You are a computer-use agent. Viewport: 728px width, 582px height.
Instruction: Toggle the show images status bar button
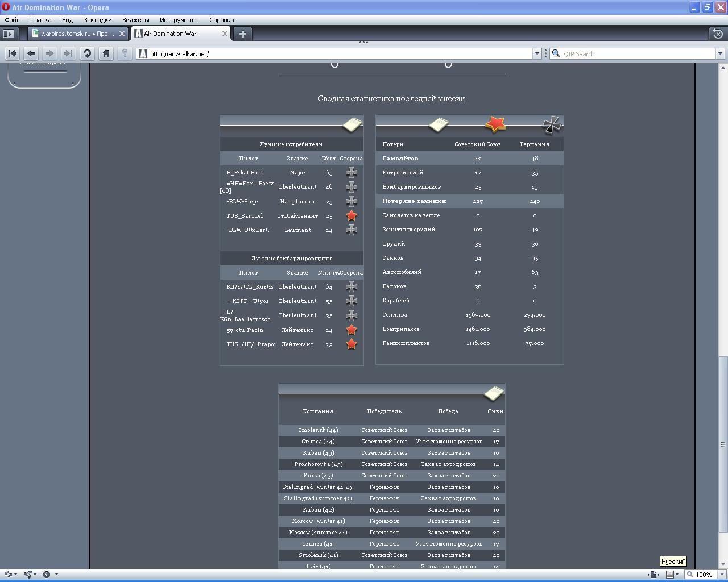point(670,574)
